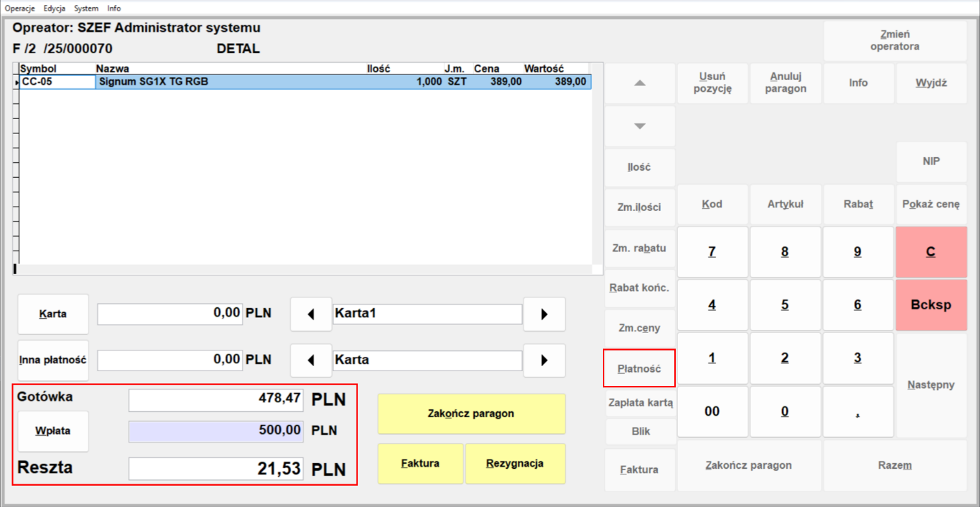Click the Wpłata amount field

[216, 431]
